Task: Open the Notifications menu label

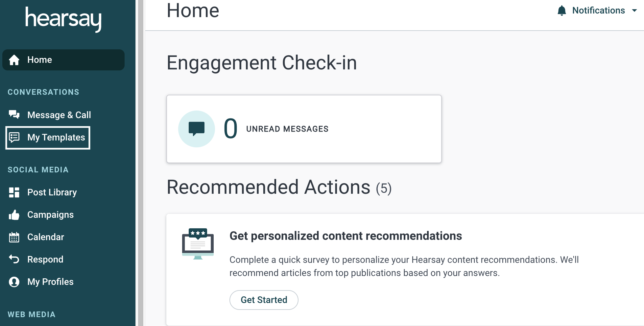Action: tap(598, 11)
